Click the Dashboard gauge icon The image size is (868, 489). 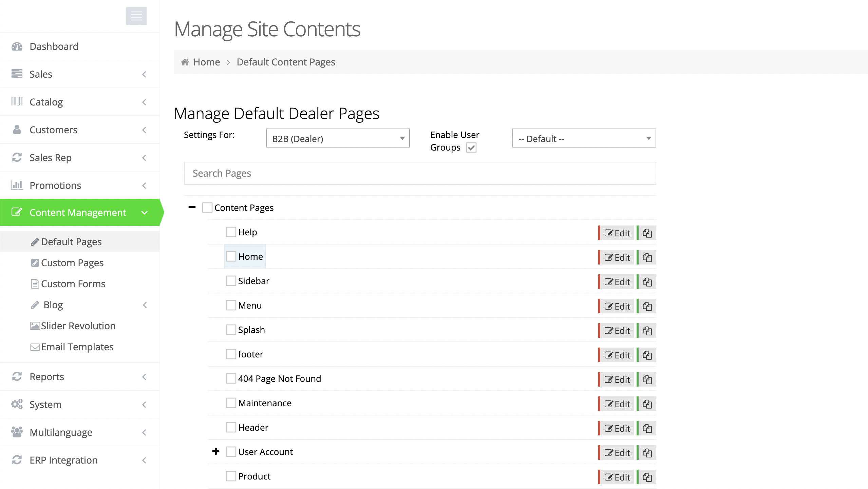pyautogui.click(x=17, y=46)
